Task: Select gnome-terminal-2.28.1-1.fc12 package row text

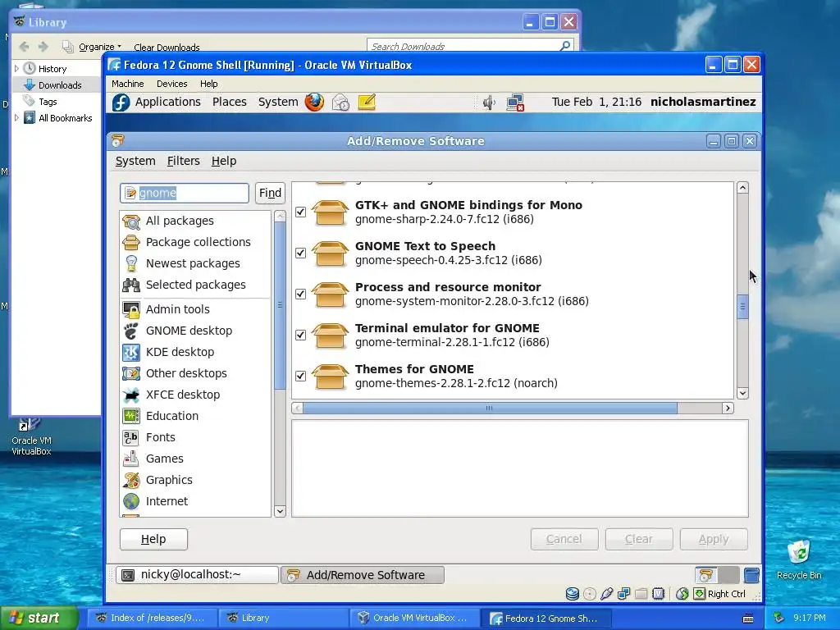Action: coord(452,342)
